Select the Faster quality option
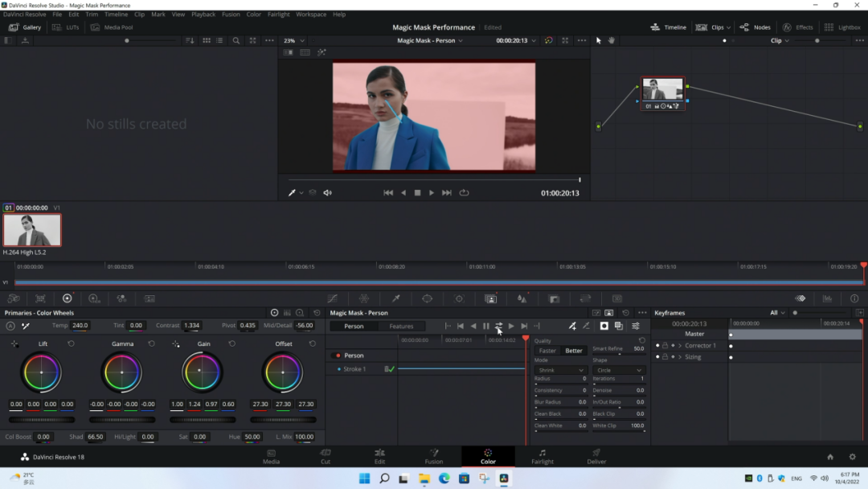This screenshot has height=489, width=868. click(547, 351)
